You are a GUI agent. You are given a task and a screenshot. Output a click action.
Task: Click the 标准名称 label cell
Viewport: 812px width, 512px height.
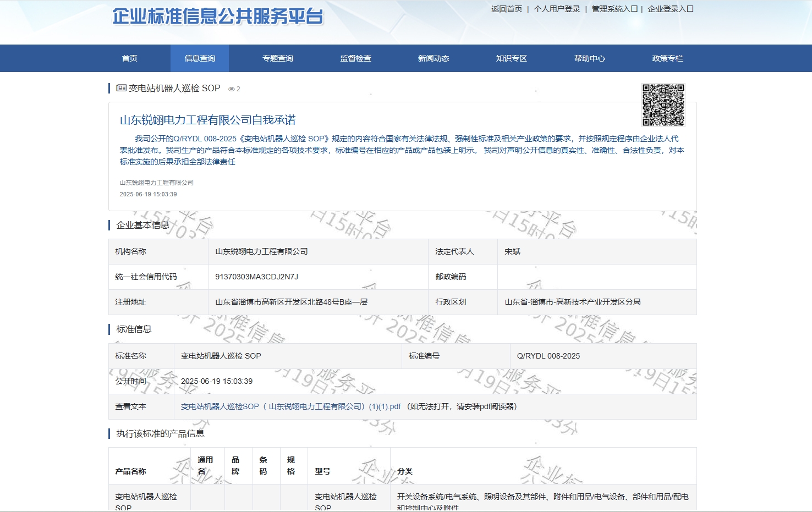141,356
